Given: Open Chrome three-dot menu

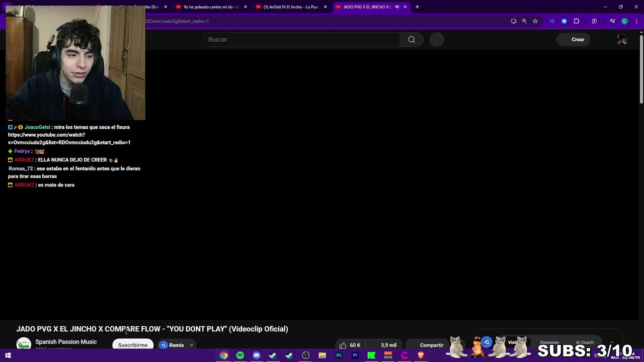Looking at the screenshot, I should [x=636, y=21].
